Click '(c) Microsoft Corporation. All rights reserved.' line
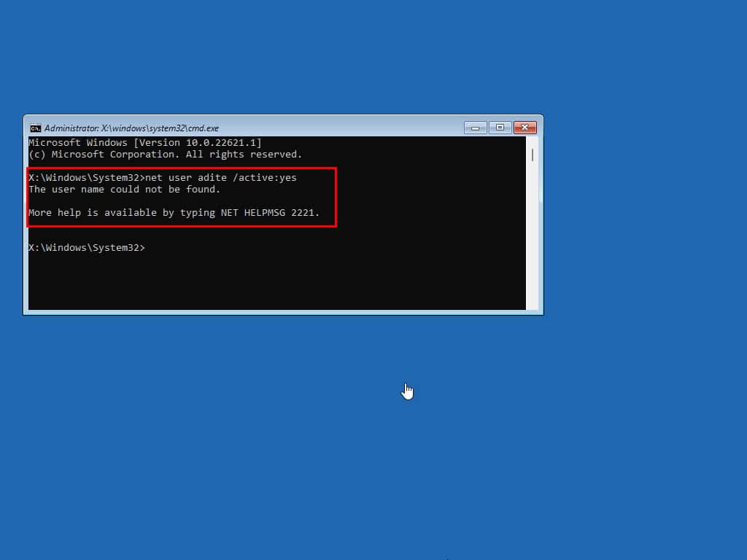747x560 pixels. pos(166,155)
